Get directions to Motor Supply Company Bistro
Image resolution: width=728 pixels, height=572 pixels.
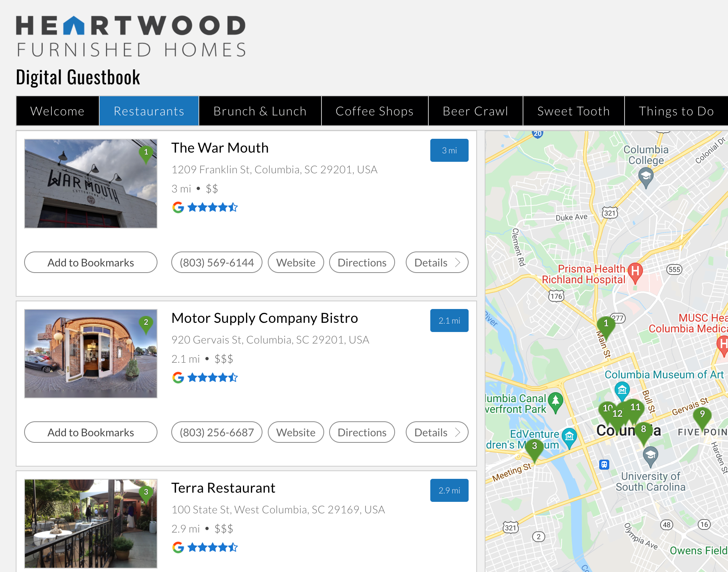[x=362, y=432]
